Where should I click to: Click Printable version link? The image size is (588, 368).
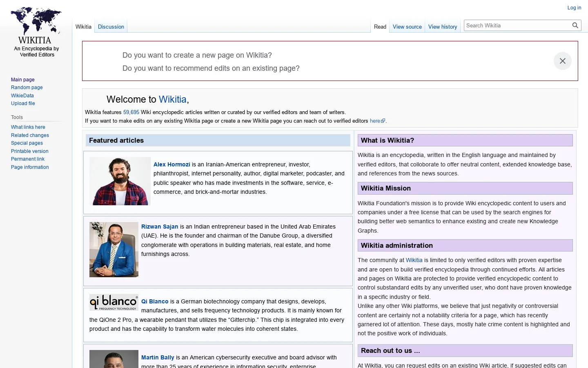coord(30,151)
